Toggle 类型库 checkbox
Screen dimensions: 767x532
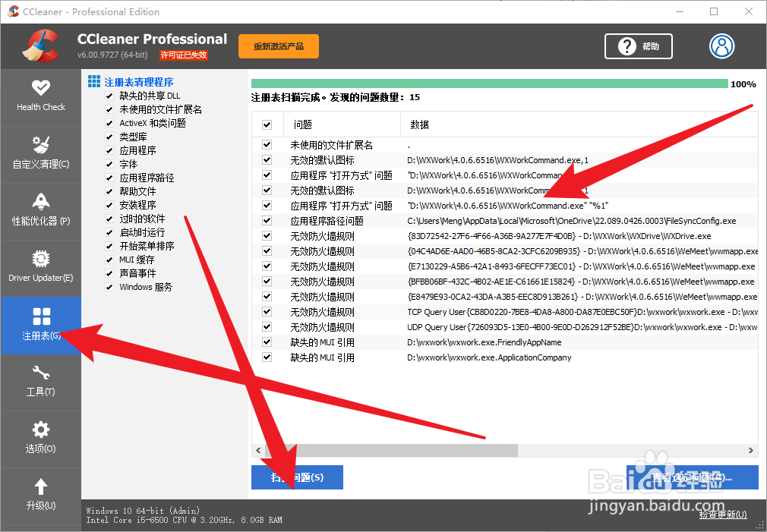click(x=109, y=137)
